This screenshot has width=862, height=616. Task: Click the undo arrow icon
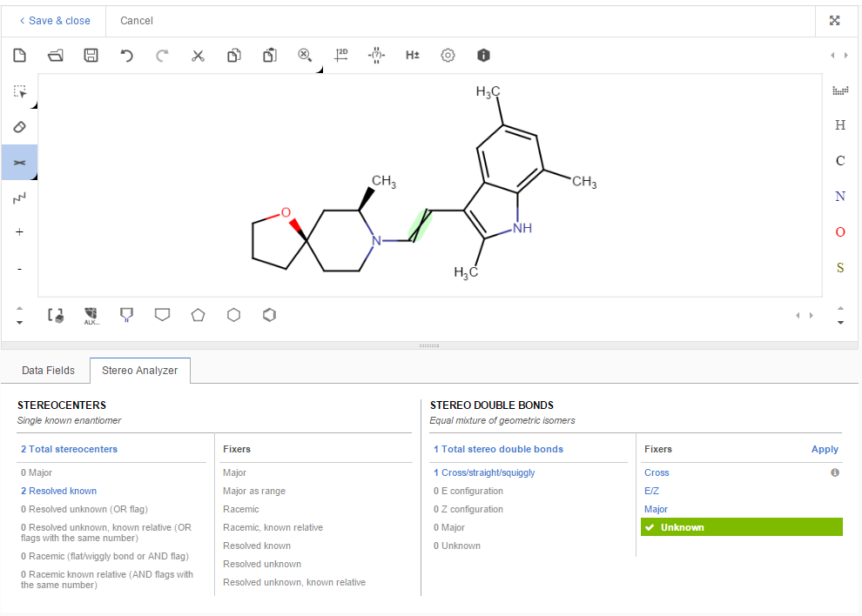pyautogui.click(x=126, y=56)
